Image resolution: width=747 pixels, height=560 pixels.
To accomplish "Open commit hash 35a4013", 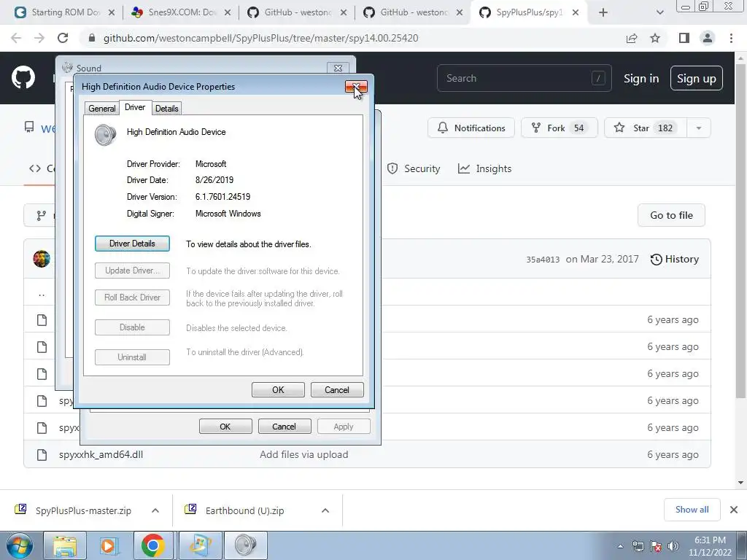I will (543, 260).
